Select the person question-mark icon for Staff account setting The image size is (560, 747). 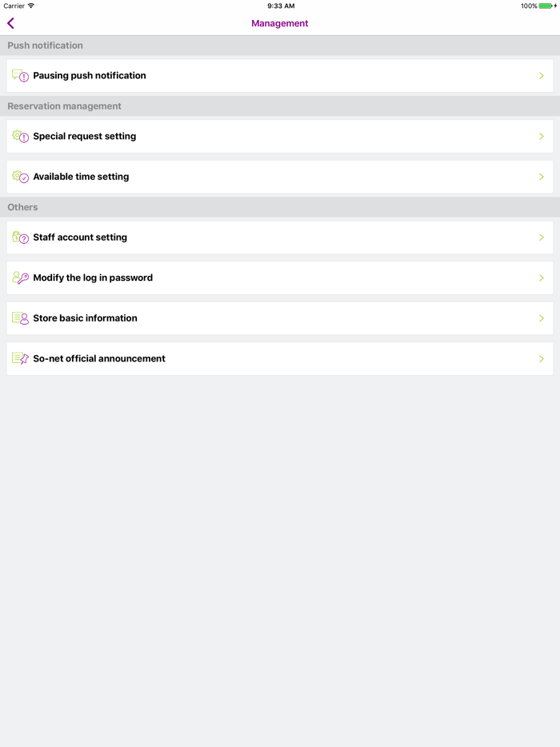coord(18,237)
